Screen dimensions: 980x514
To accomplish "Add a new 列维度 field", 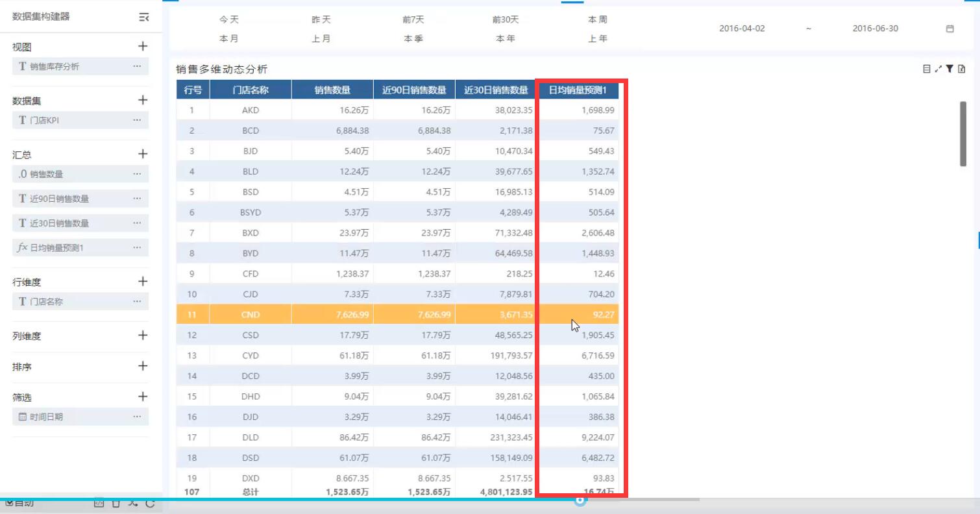I will click(x=143, y=336).
